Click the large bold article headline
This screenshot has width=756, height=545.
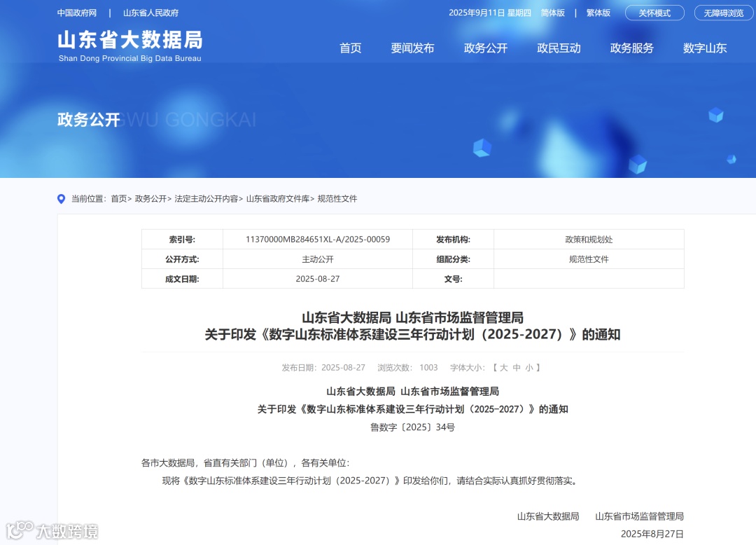pyautogui.click(x=413, y=326)
